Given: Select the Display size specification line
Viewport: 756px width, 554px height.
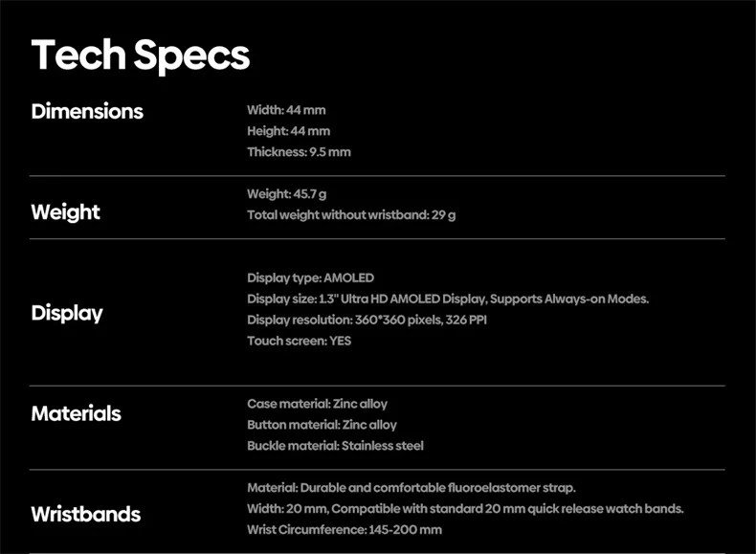Looking at the screenshot, I should pyautogui.click(x=448, y=299).
